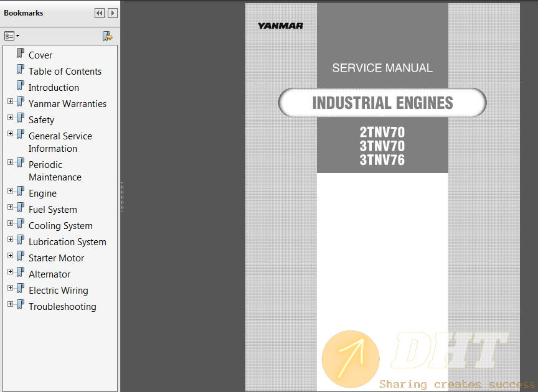The width and height of the screenshot is (538, 392).
Task: Open the Table of Contents bookmark
Action: tap(65, 72)
